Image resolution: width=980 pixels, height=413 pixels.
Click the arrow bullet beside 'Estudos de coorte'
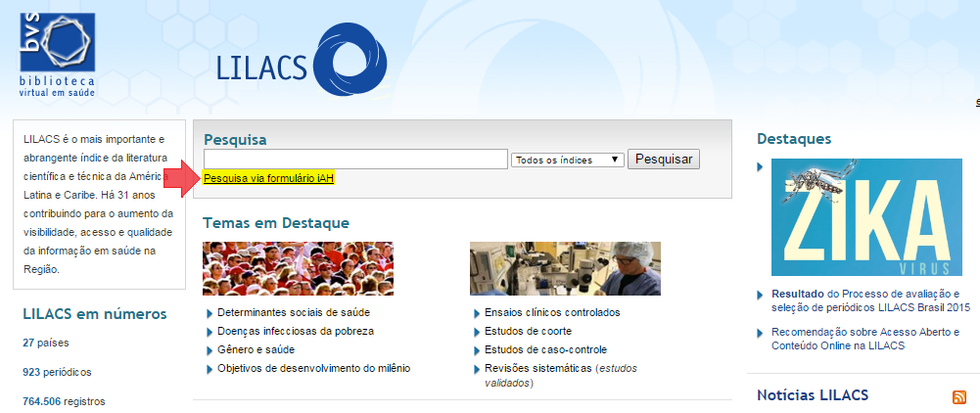coord(476,332)
